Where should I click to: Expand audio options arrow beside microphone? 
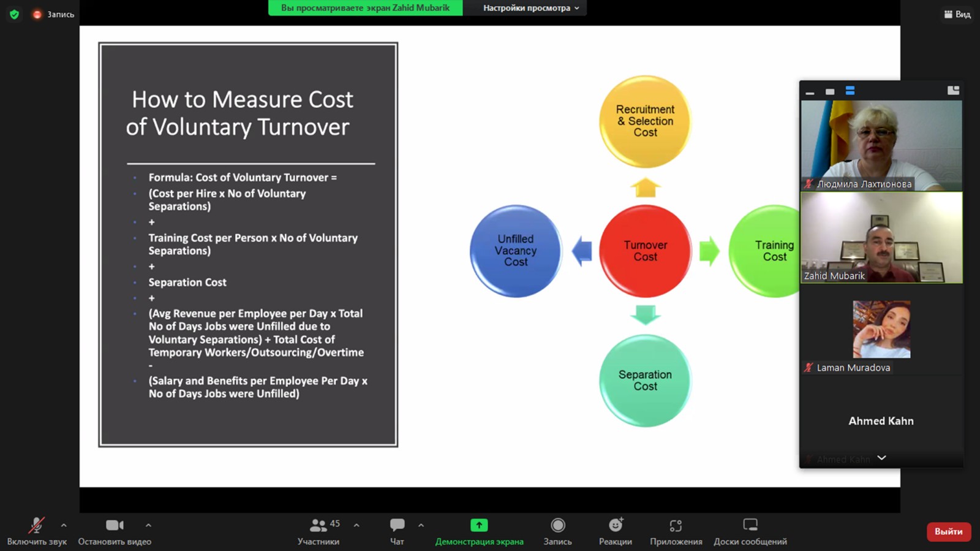pyautogui.click(x=64, y=525)
